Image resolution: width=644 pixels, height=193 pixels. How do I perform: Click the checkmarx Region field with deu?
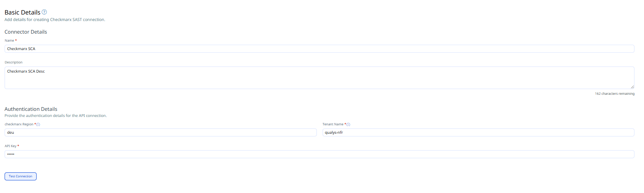161,133
